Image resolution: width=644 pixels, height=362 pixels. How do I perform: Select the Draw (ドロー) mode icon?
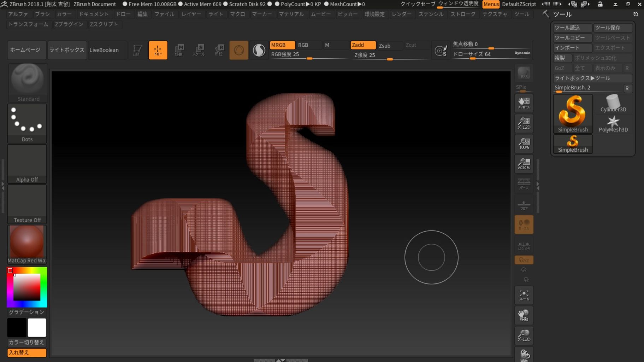(x=158, y=50)
